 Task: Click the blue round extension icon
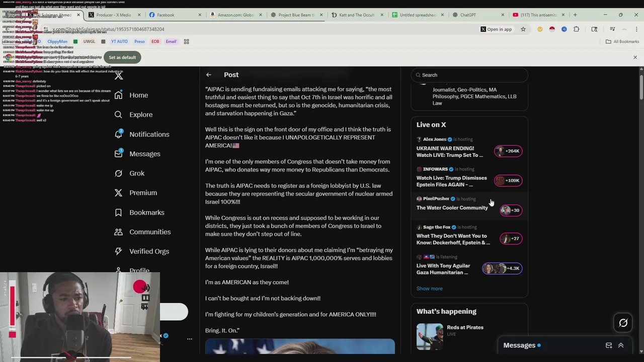click(564, 29)
